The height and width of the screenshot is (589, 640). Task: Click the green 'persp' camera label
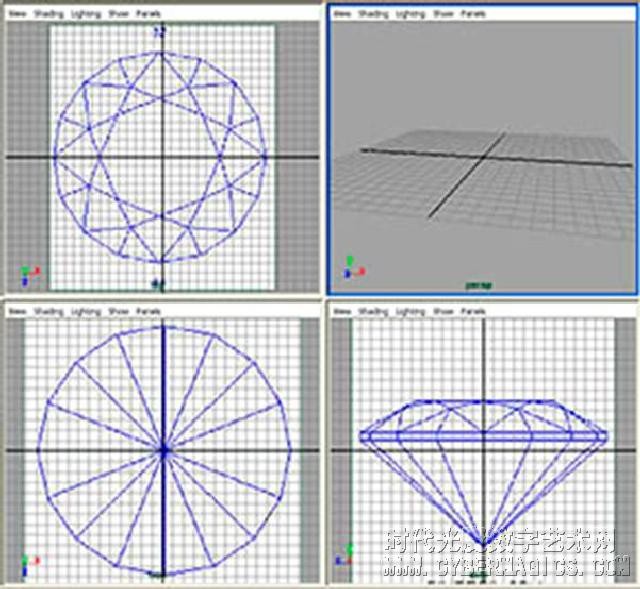(x=479, y=285)
